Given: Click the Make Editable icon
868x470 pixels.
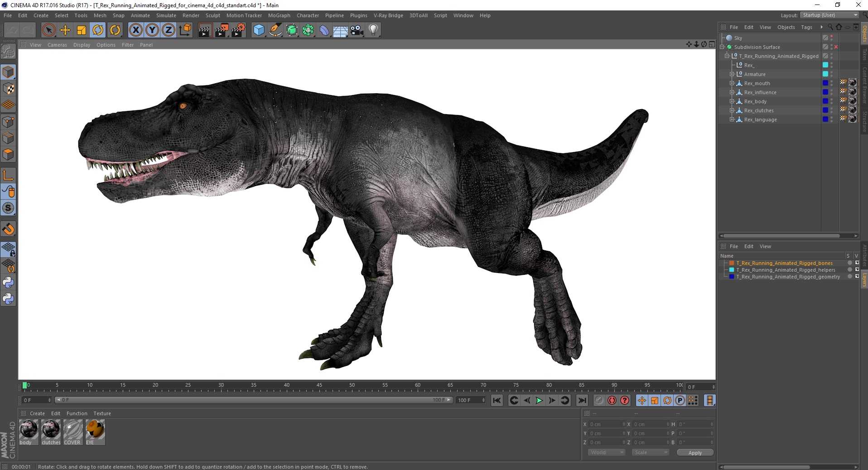Looking at the screenshot, I should point(8,52).
